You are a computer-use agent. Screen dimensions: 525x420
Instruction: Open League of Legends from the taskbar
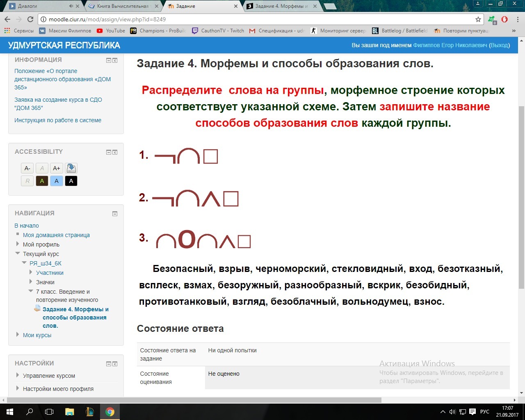point(89,412)
